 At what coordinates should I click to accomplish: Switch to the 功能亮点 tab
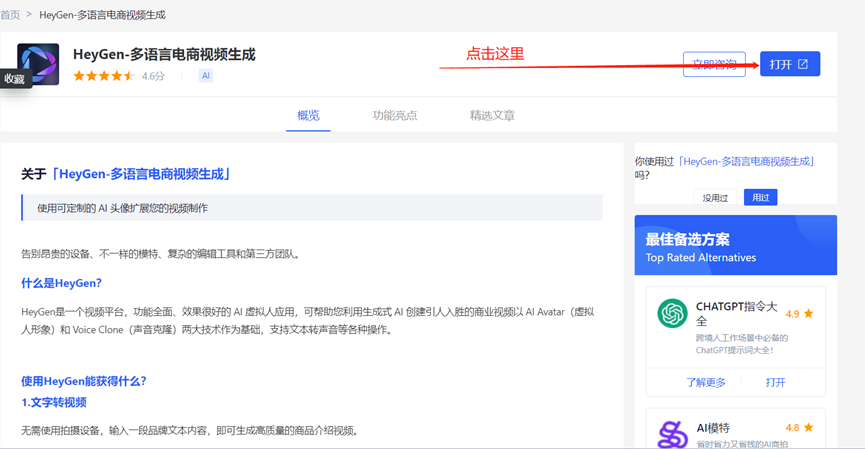[395, 115]
